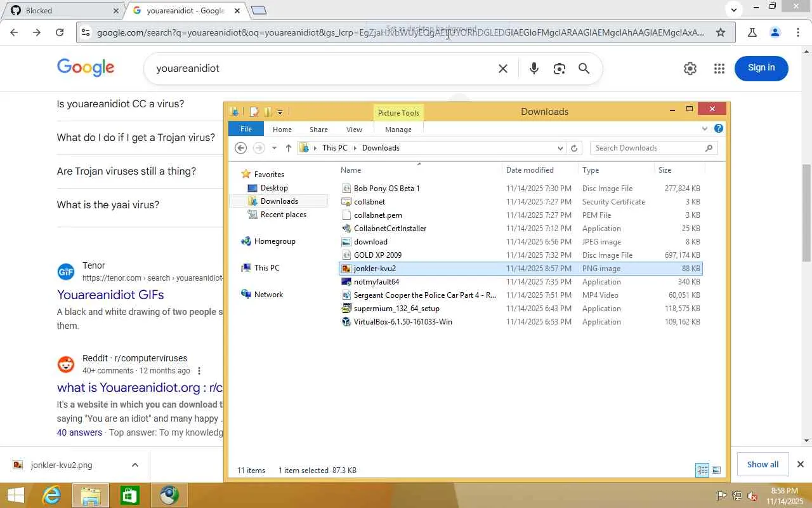The width and height of the screenshot is (812, 508).
Task: Open the address bar history dropdown in Explorer
Action: coord(560,148)
